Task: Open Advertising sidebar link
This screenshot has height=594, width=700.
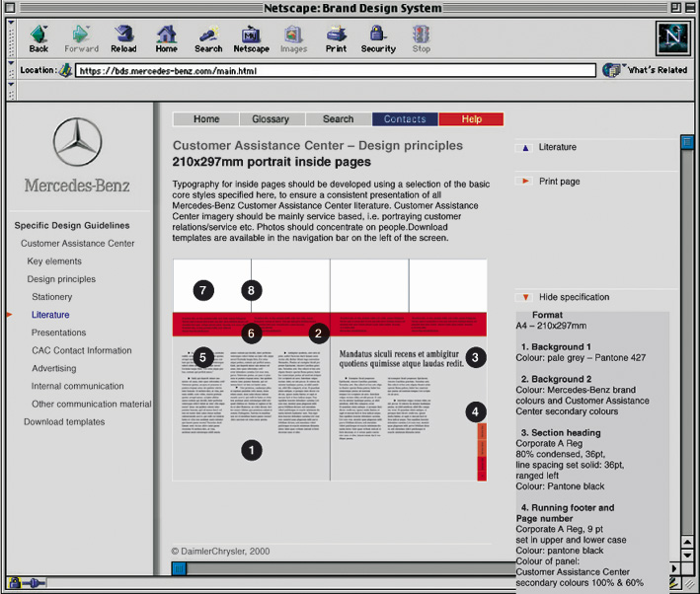Action: click(54, 368)
